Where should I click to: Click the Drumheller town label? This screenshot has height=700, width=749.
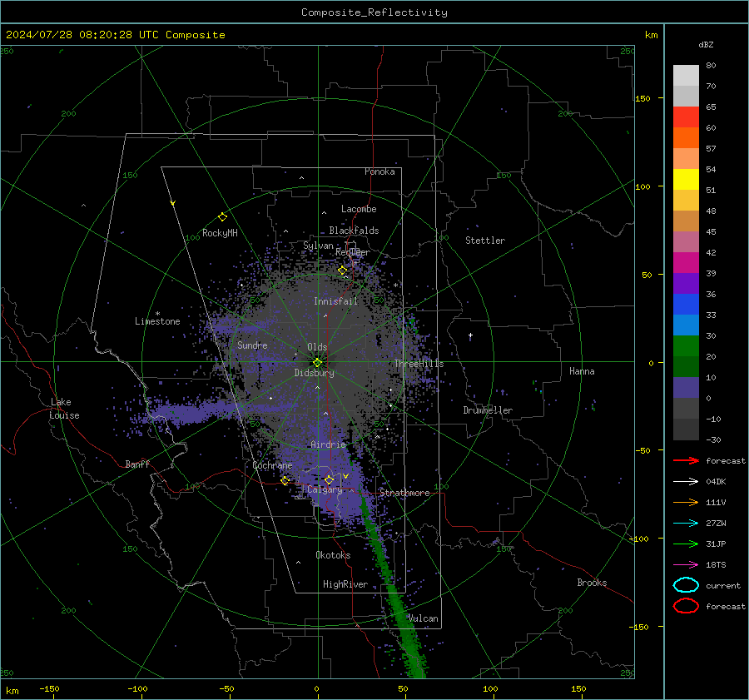pos(488,410)
